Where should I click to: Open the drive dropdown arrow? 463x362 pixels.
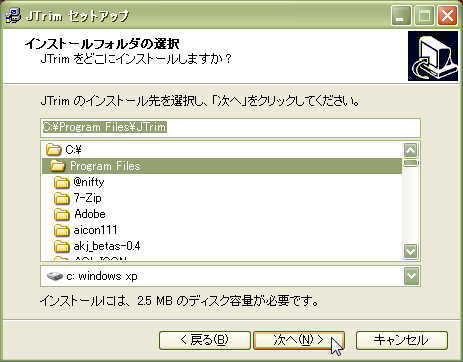pyautogui.click(x=411, y=276)
